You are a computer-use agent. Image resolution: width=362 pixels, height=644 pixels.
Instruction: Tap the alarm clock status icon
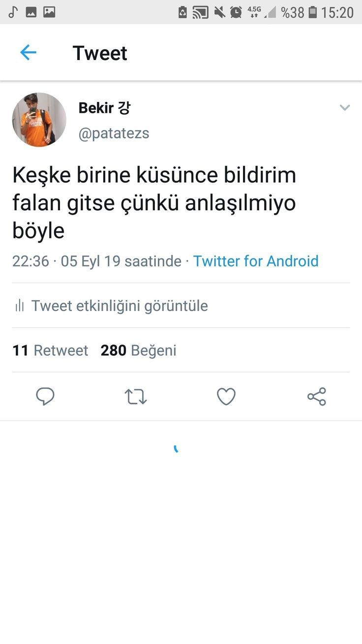tap(236, 12)
